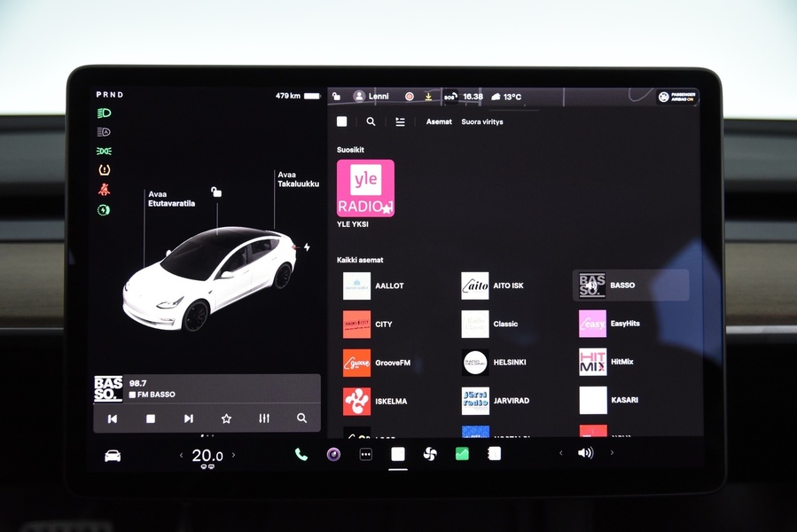Open the calendar icon on the dock
This screenshot has width=797, height=532.
(x=493, y=454)
